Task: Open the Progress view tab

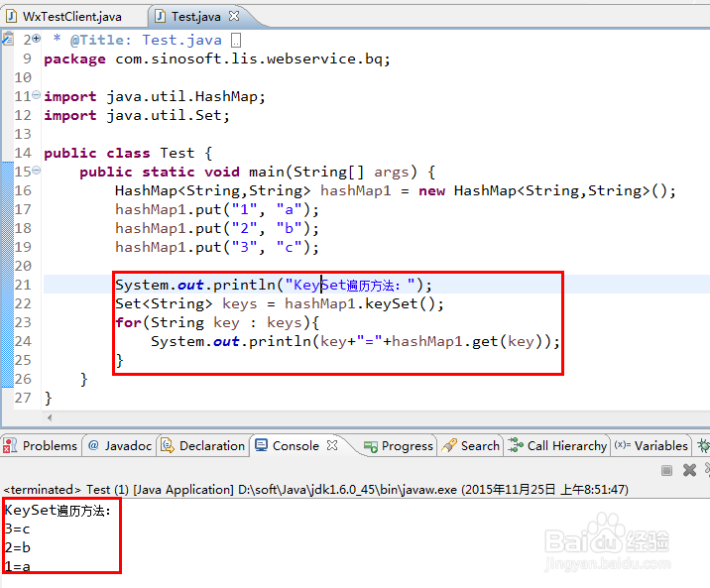Action: [x=399, y=446]
